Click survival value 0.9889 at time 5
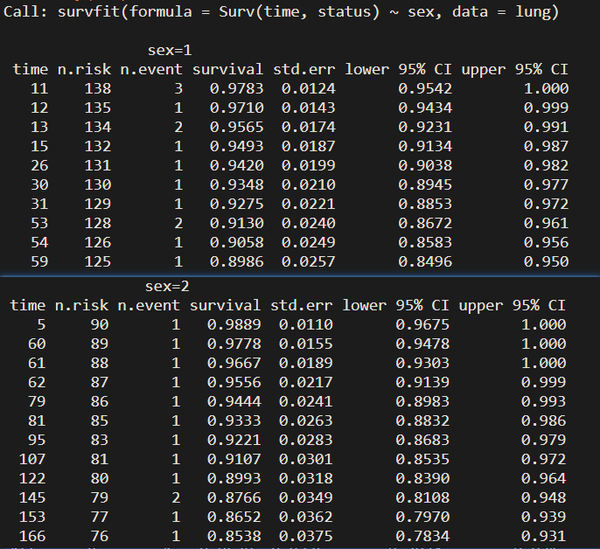 (234, 324)
